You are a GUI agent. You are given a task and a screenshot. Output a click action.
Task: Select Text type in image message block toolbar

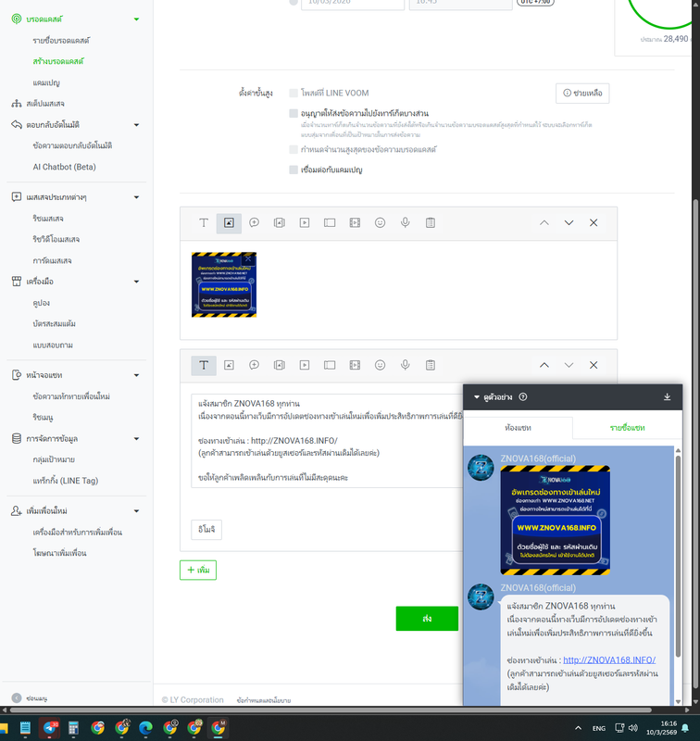pyautogui.click(x=204, y=222)
